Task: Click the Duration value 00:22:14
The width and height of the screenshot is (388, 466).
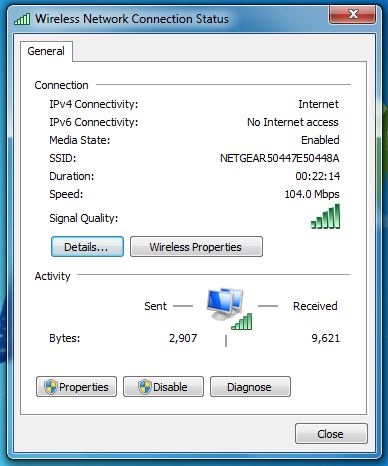Action: (x=318, y=176)
